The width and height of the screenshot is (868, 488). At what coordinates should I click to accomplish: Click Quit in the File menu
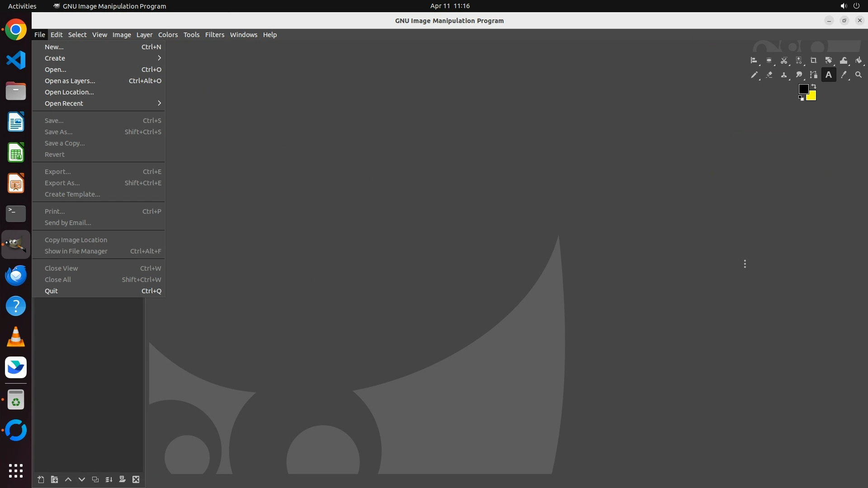click(x=52, y=291)
